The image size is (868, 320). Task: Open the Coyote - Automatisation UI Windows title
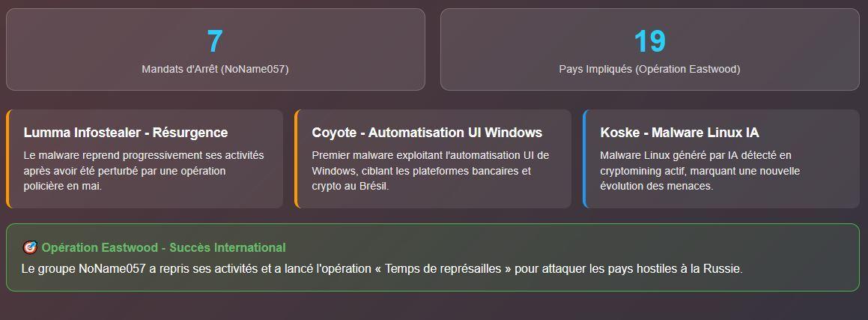(427, 133)
